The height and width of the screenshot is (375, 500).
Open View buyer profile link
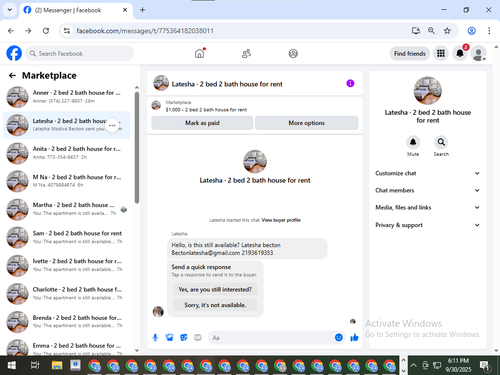click(281, 220)
